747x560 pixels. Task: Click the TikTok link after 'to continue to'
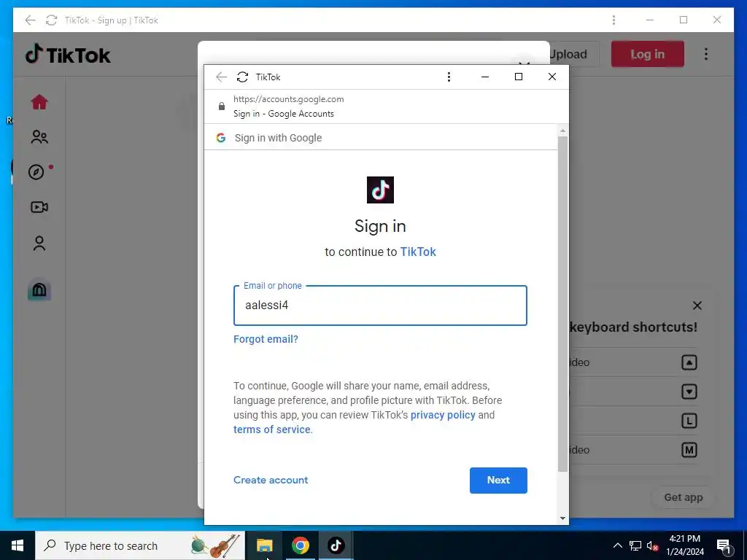click(418, 252)
